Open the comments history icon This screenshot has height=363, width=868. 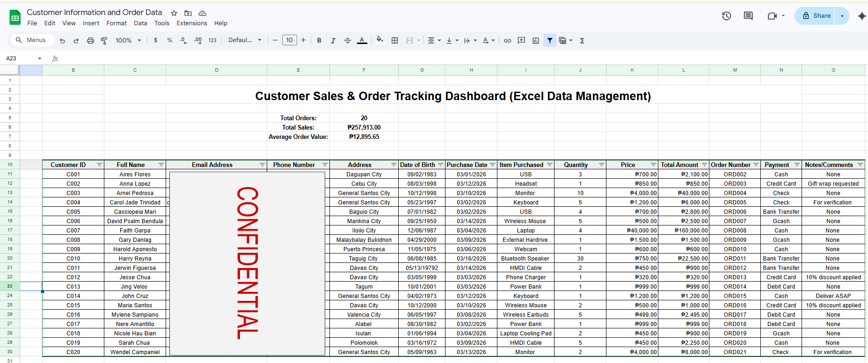749,16
